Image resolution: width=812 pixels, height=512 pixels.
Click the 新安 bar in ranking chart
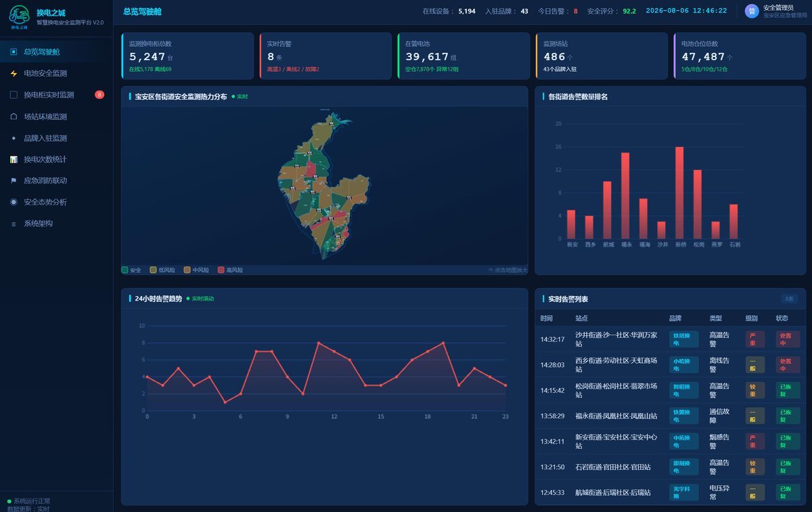[571, 224]
